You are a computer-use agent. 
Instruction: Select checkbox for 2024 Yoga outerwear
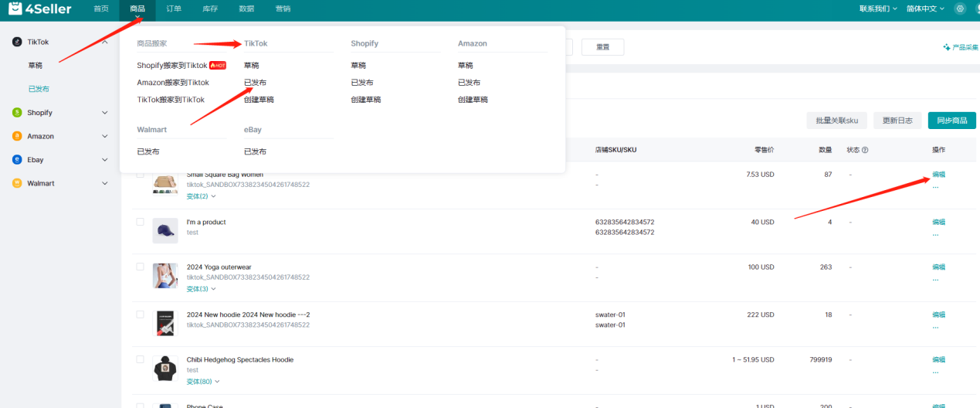point(141,267)
